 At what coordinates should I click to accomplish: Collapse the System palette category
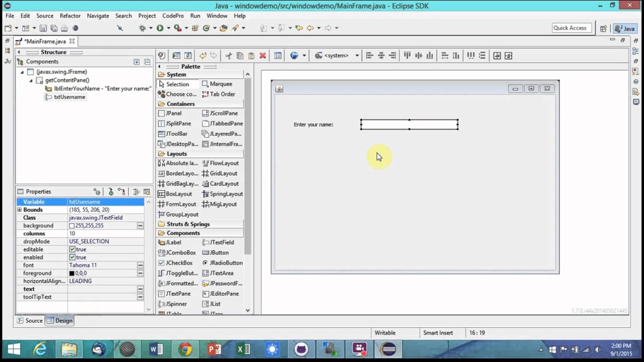pos(200,74)
